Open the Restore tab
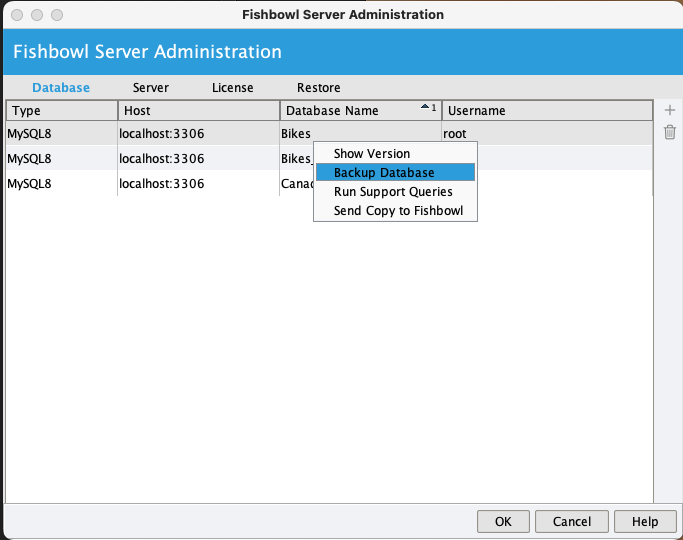Screen dimensions: 683x540 (x=319, y=88)
